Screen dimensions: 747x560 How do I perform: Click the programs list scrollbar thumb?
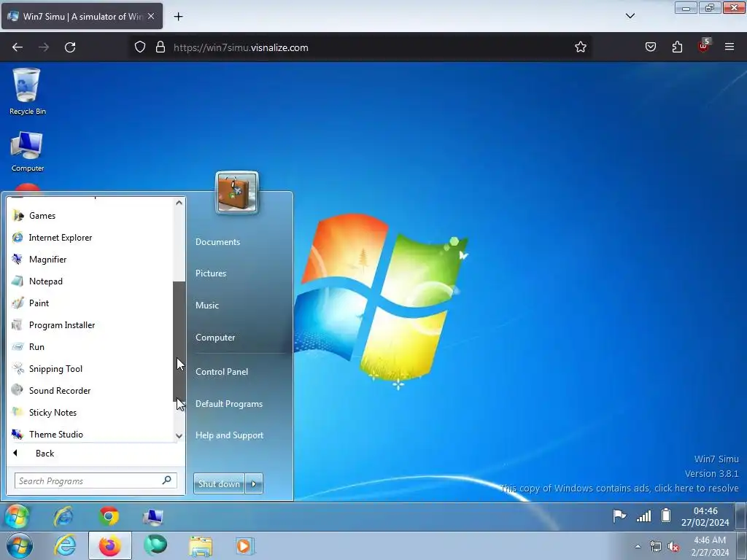click(179, 341)
